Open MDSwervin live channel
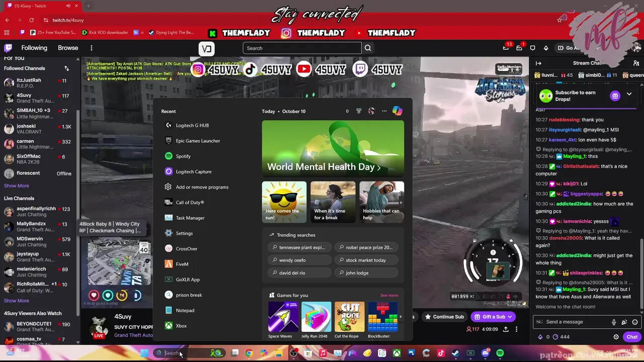The image size is (644, 362). (39, 242)
